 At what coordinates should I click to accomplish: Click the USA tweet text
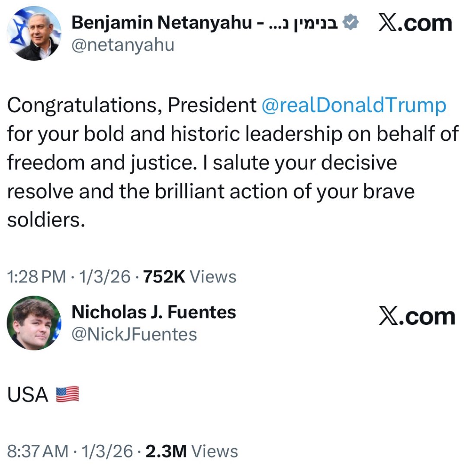pyautogui.click(x=28, y=395)
